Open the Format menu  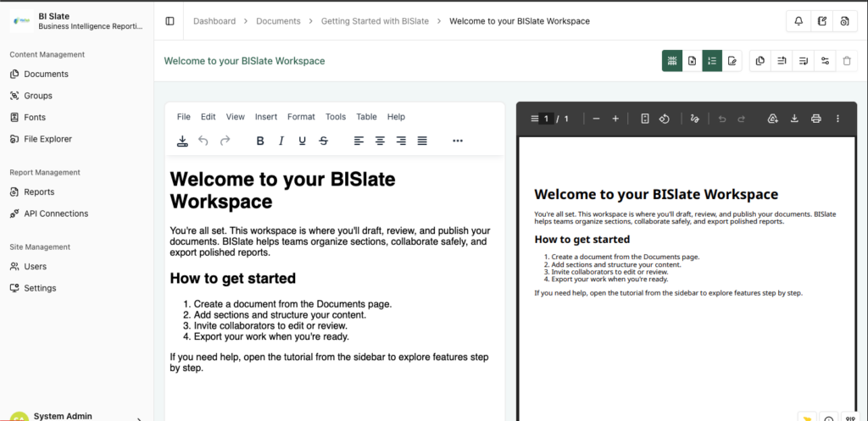tap(301, 117)
